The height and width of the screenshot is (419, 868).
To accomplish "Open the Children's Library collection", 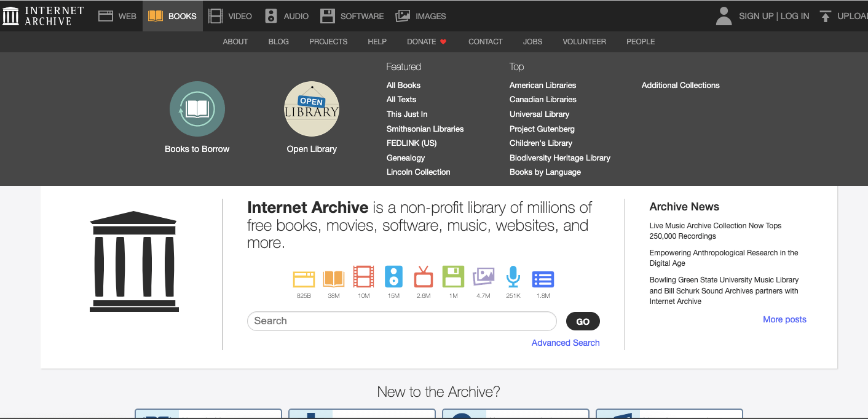I will coord(541,143).
